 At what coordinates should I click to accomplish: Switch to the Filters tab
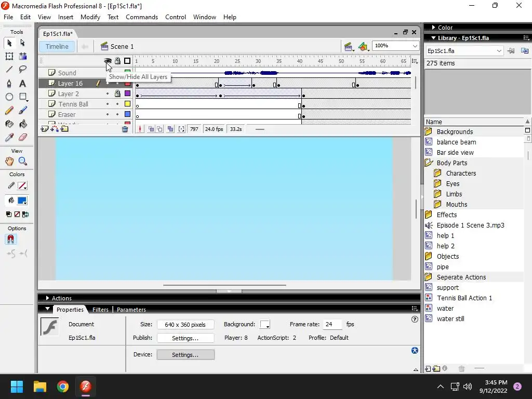click(100, 310)
